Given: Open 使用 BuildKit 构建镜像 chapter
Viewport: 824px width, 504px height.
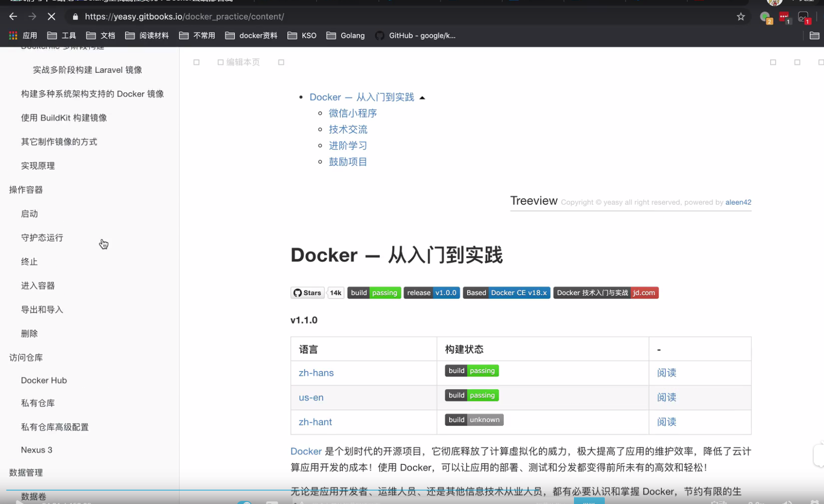Looking at the screenshot, I should click(64, 118).
